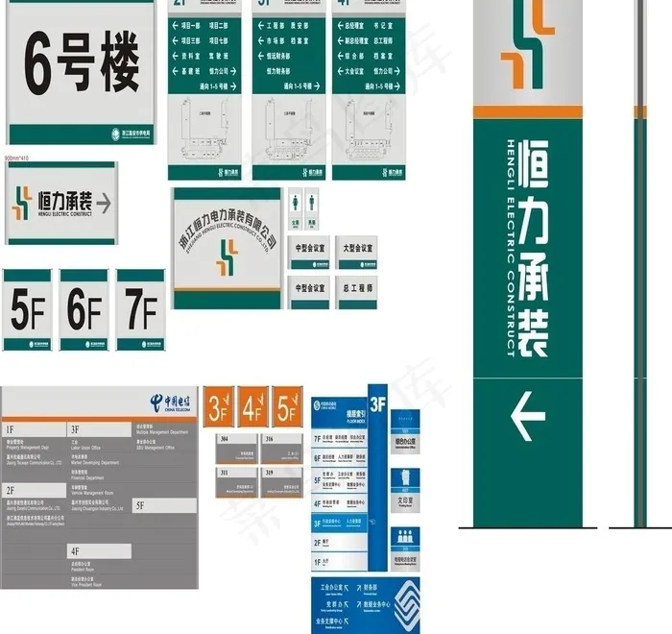Image resolution: width=672 pixels, height=634 pixels.
Task: Click the China Telecom logo
Action: pyautogui.click(x=171, y=403)
